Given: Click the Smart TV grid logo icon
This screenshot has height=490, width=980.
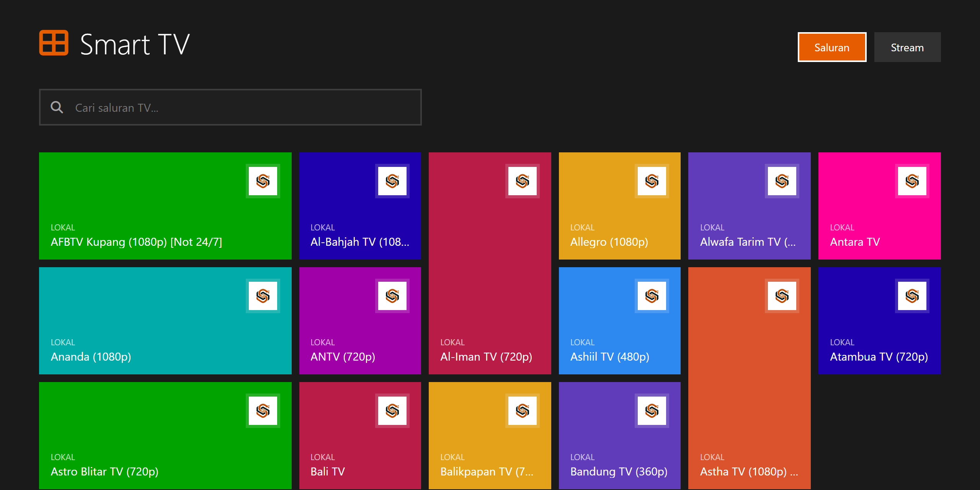Looking at the screenshot, I should coord(54,43).
